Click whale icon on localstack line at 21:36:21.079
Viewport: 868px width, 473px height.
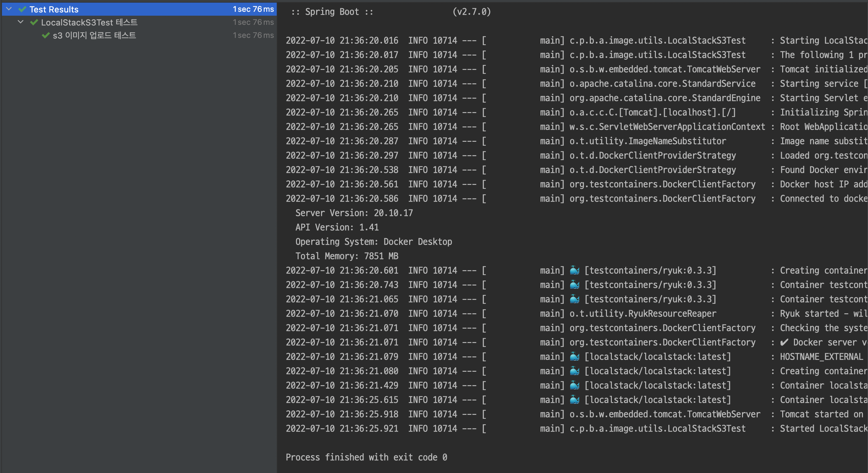pyautogui.click(x=575, y=357)
